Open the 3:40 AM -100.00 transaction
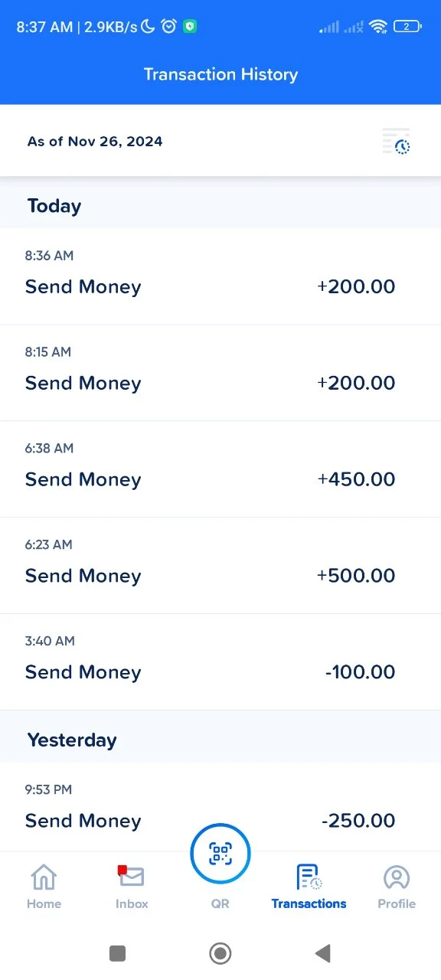 click(x=220, y=662)
